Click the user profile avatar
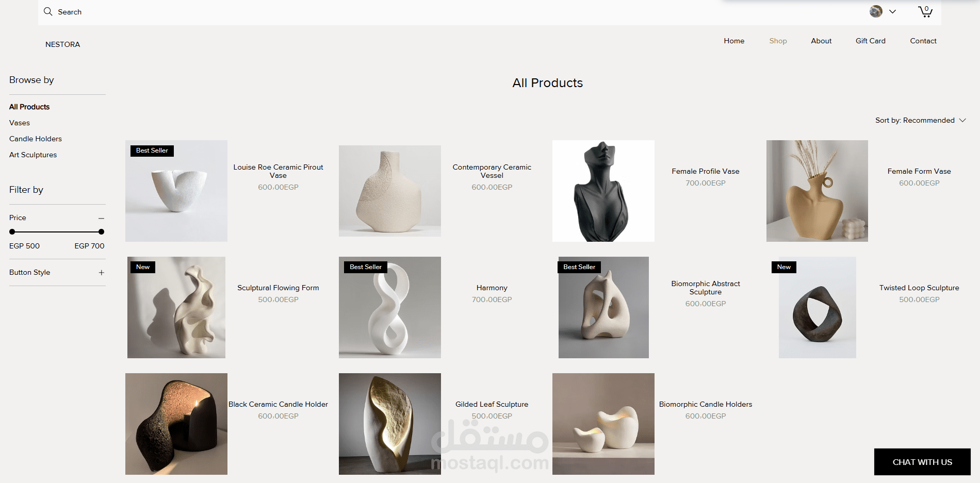 [x=876, y=11]
